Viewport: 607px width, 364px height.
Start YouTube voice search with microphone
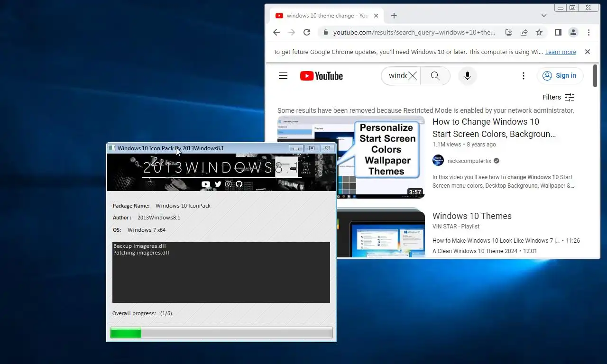[x=467, y=76]
